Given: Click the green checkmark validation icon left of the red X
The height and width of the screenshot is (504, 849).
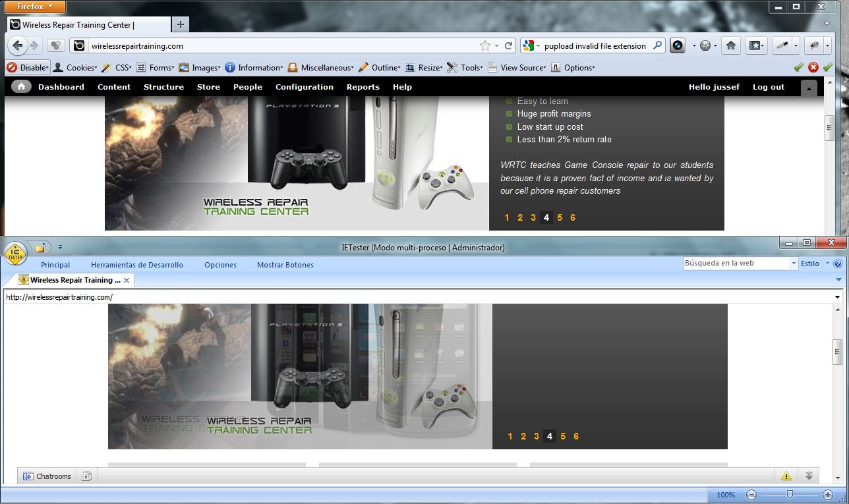Looking at the screenshot, I should tap(798, 67).
